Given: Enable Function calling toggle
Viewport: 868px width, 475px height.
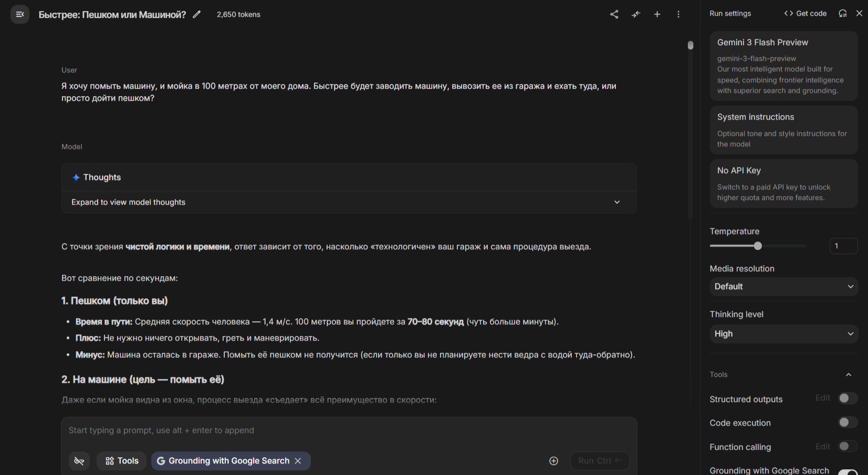Looking at the screenshot, I should point(847,446).
